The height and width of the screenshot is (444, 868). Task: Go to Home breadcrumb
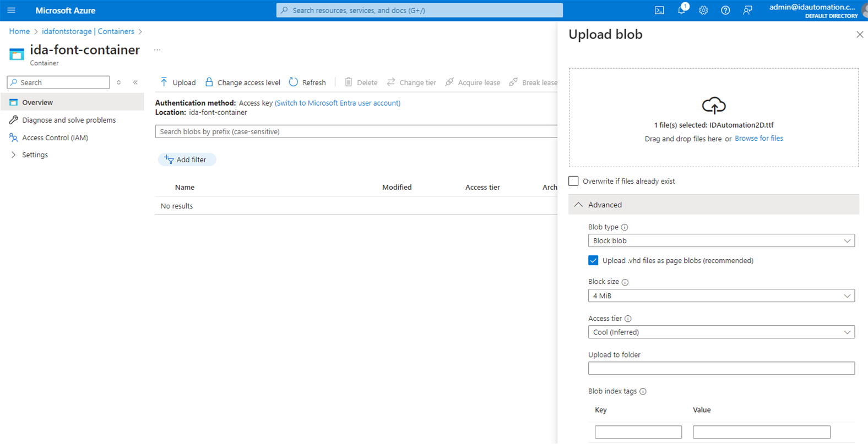point(19,31)
